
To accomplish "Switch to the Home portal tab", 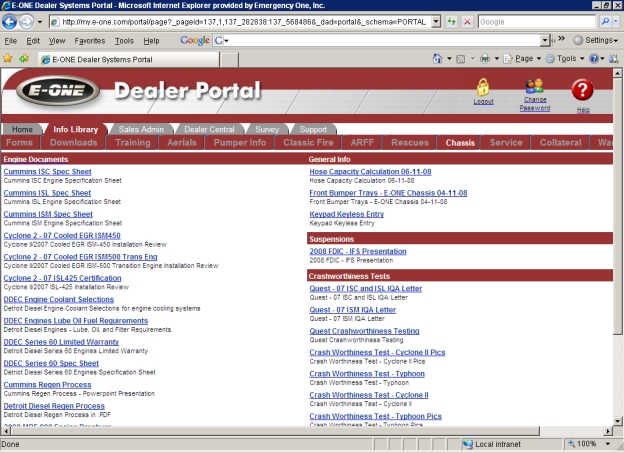I will [22, 129].
